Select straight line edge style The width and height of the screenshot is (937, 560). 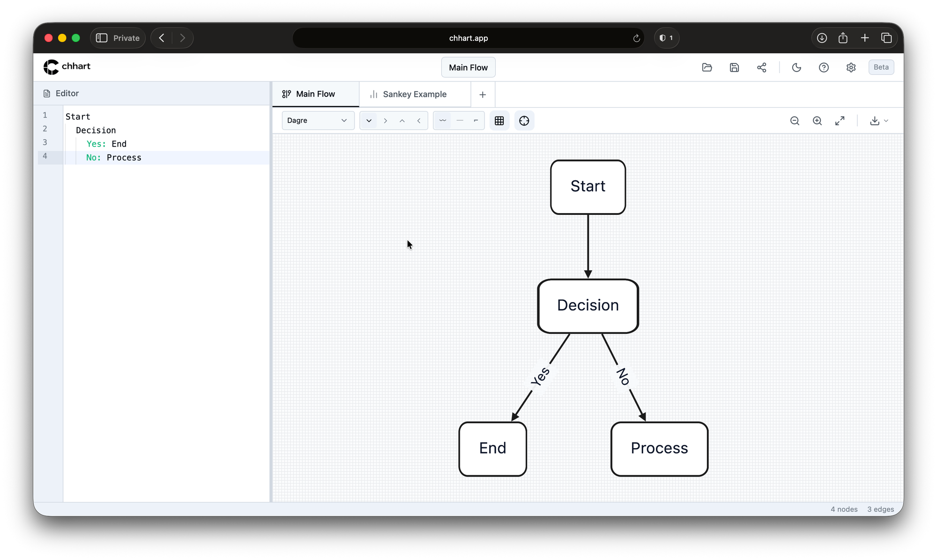coord(460,121)
